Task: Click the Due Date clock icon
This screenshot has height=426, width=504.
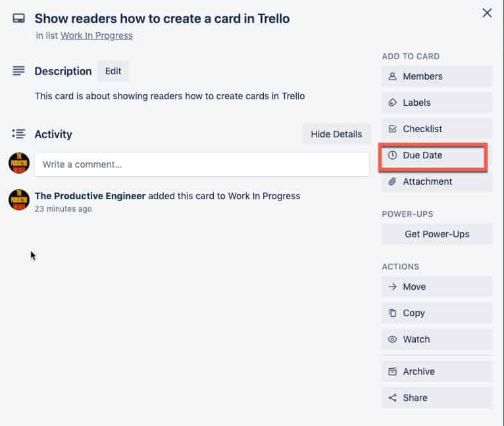Action: pos(392,155)
